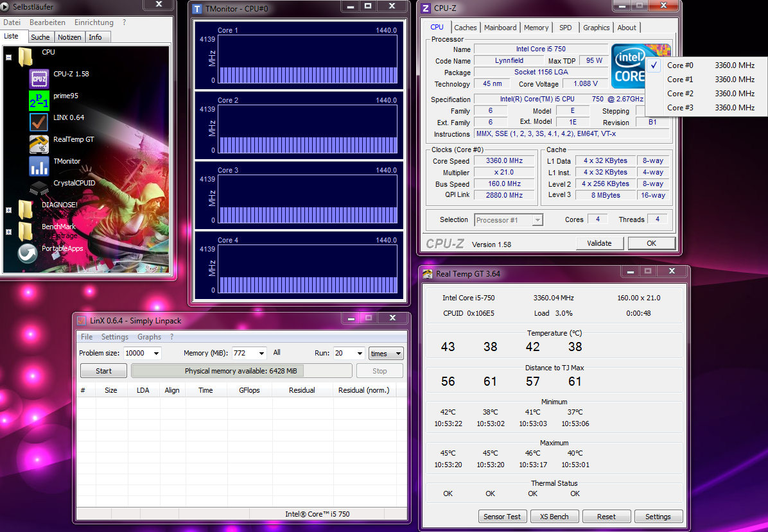The height and width of the screenshot is (532, 768).
Task: Expand the BenchMark folder
Action: coord(8,232)
